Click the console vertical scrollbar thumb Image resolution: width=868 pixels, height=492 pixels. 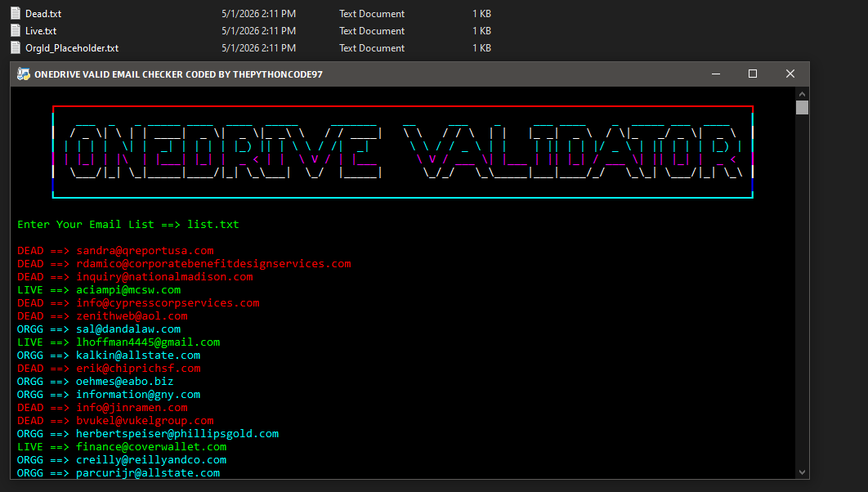coord(802,107)
